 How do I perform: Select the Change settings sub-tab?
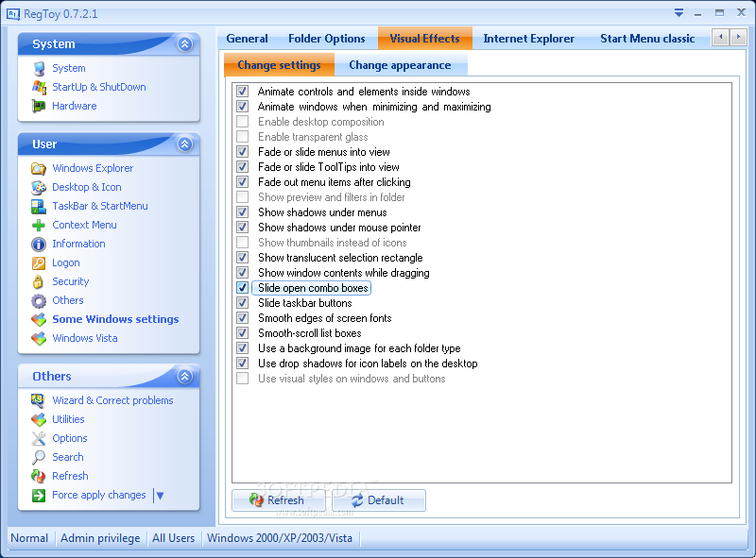pyautogui.click(x=279, y=65)
